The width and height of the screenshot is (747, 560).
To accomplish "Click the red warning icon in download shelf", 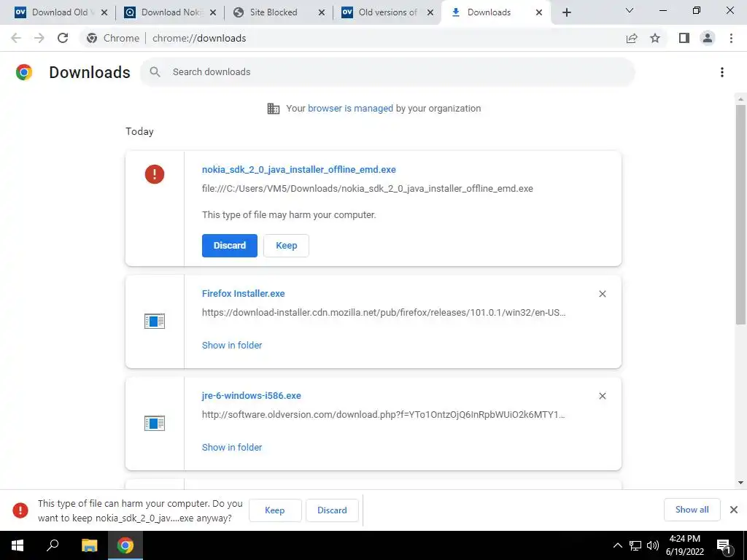I will coord(20,510).
